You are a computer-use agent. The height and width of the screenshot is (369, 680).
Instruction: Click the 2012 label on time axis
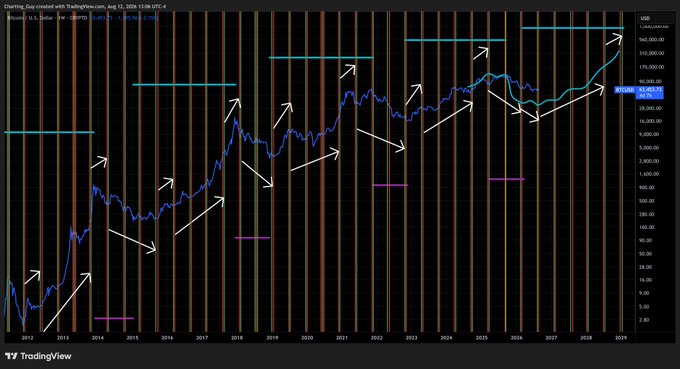click(27, 338)
